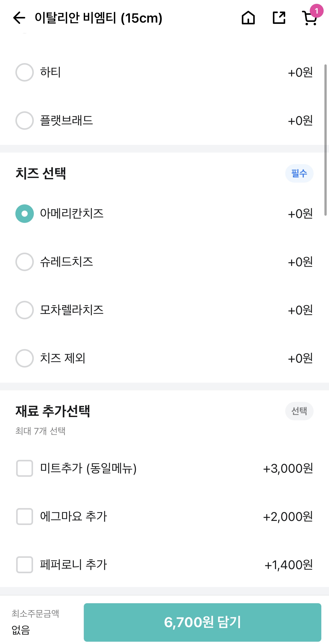Tap the share icon
The width and height of the screenshot is (329, 644).
[x=279, y=18]
